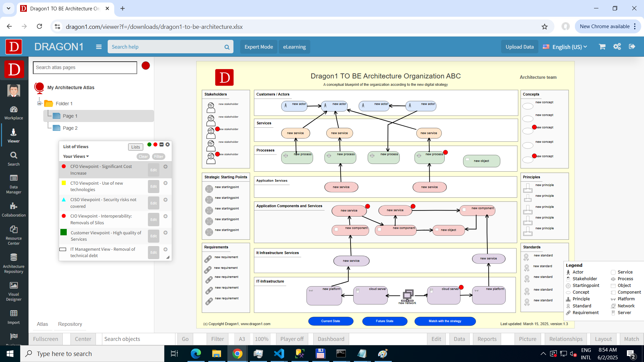The width and height of the screenshot is (644, 362).
Task: Open the shopping cart icon
Action: 602,47
